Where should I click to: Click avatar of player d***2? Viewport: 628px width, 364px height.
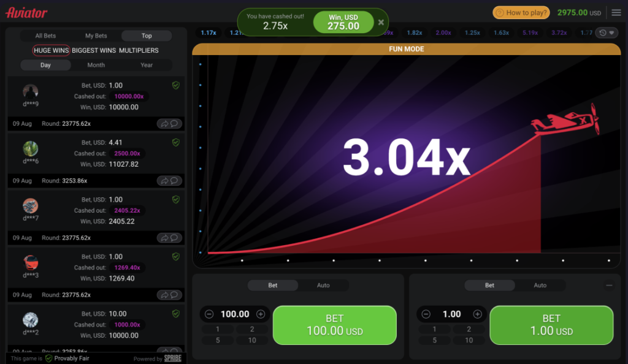(31, 320)
